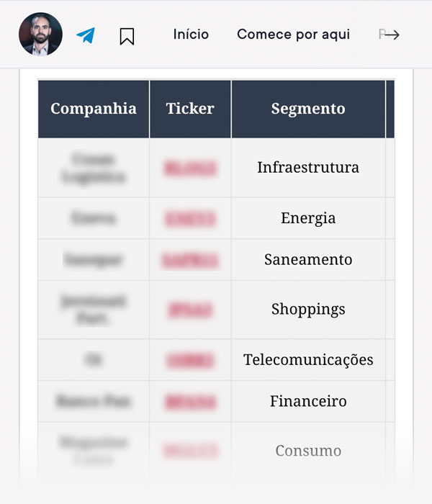
Task: Click the blurred ticker in Energia row
Action: pos(190,219)
